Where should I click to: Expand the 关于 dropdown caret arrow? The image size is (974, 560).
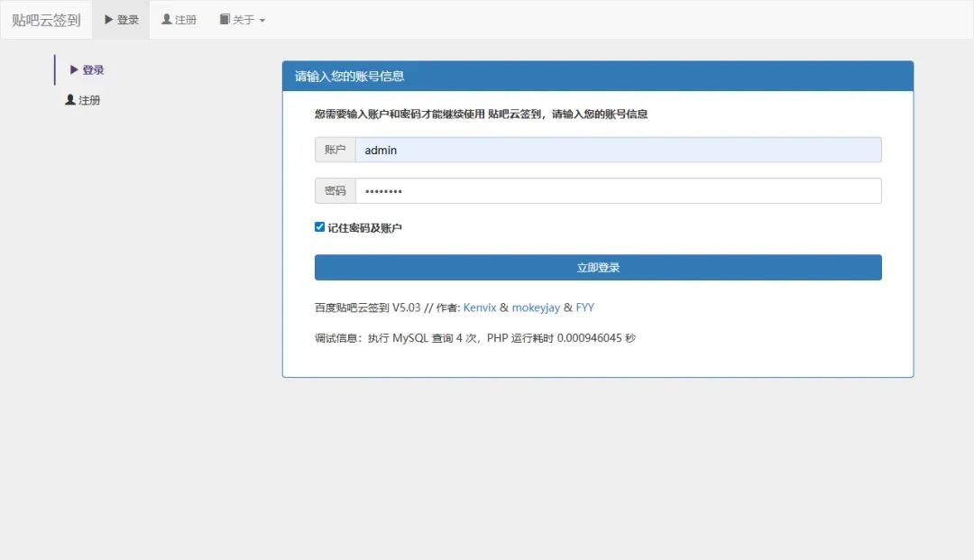point(262,21)
